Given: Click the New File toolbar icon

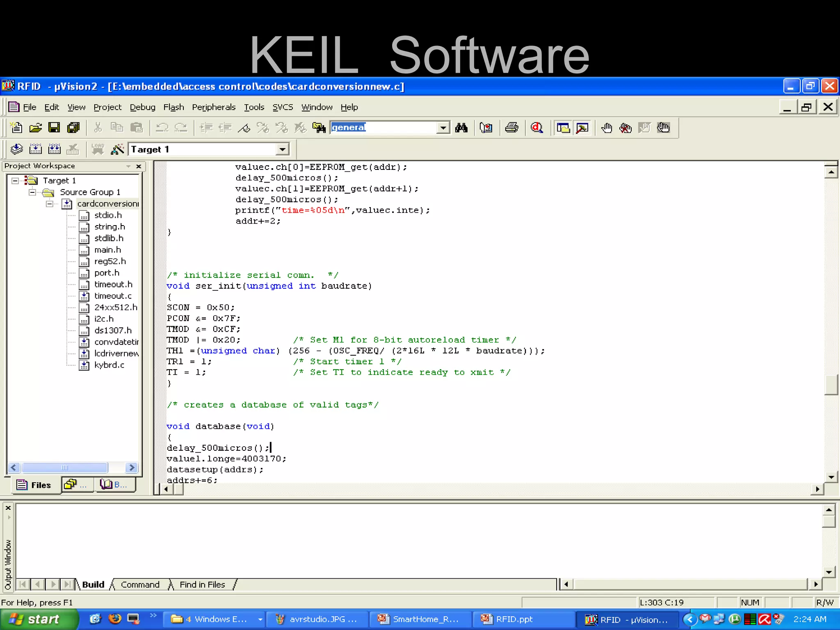Looking at the screenshot, I should point(16,128).
